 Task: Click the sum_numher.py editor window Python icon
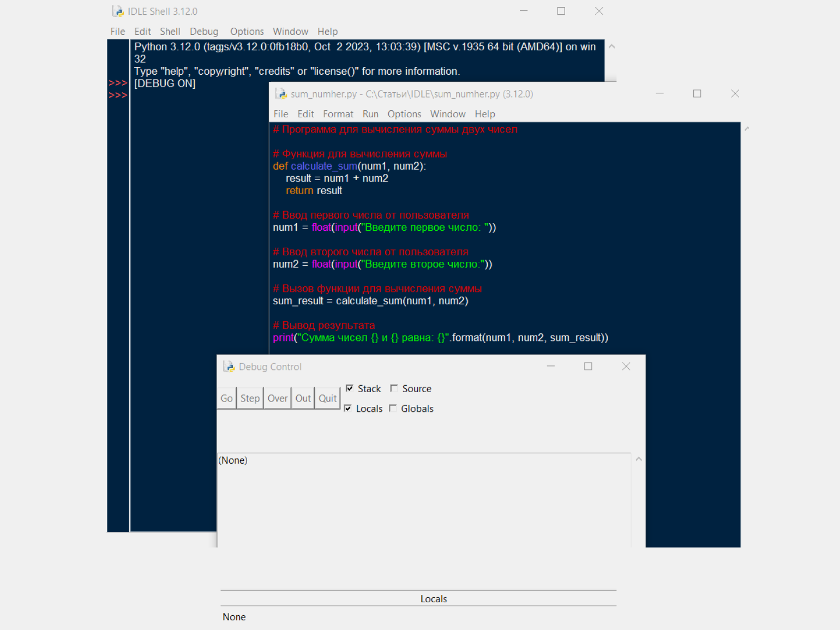[281, 94]
